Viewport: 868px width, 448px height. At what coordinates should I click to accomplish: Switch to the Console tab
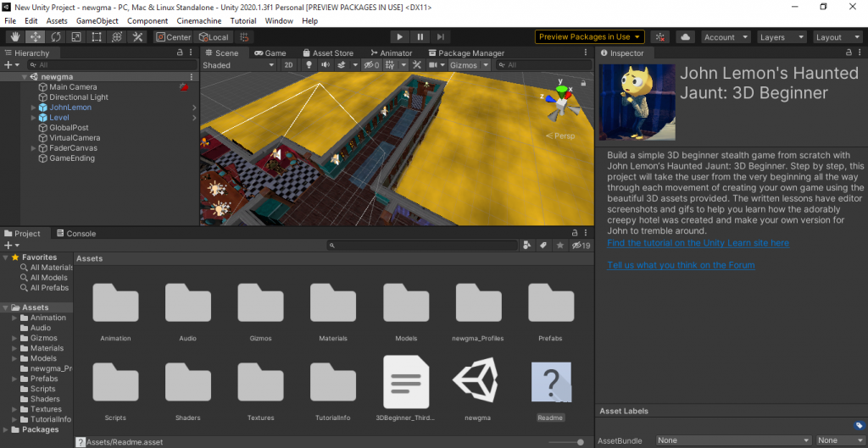(76, 234)
